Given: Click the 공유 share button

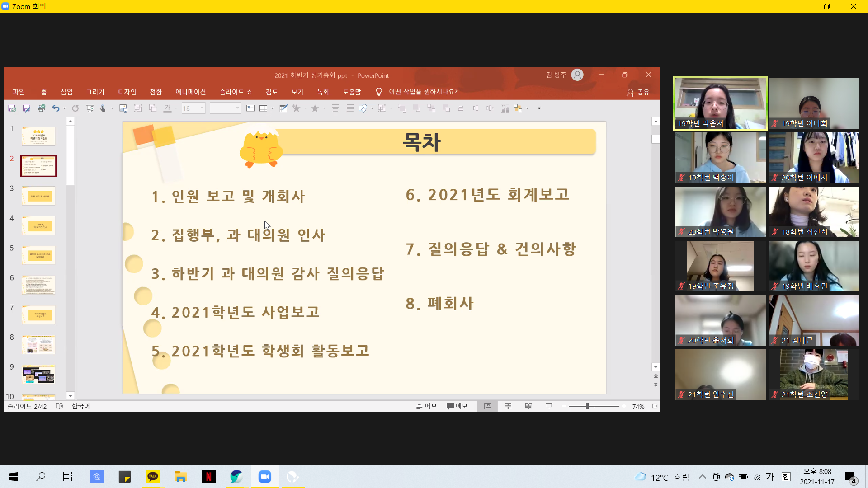Looking at the screenshot, I should click(x=638, y=92).
